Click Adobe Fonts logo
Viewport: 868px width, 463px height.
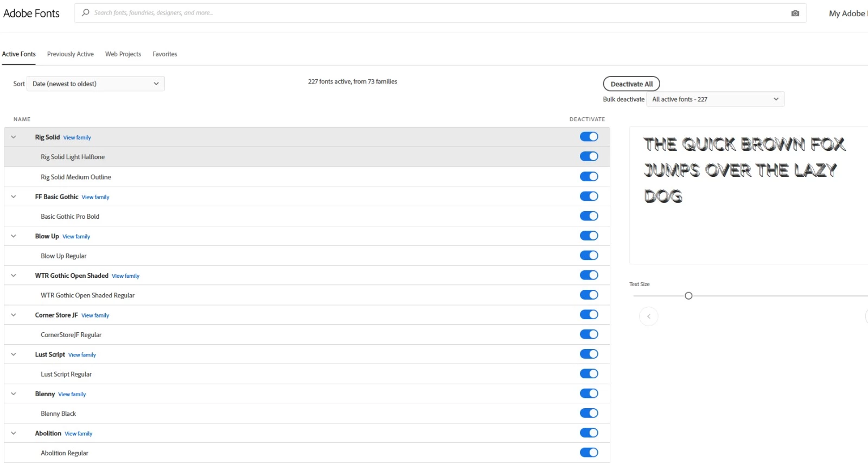pyautogui.click(x=31, y=13)
